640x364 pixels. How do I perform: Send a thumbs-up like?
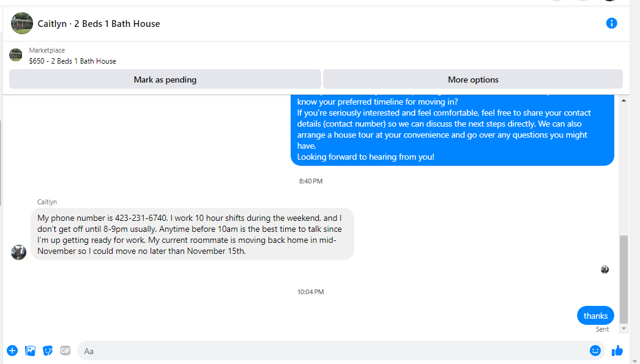point(617,351)
